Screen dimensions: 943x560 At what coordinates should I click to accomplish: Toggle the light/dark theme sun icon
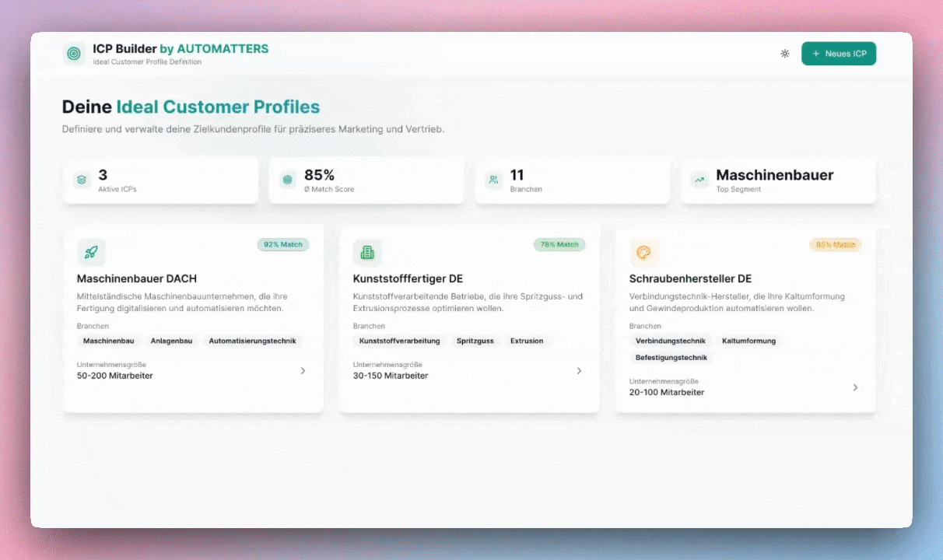[785, 54]
